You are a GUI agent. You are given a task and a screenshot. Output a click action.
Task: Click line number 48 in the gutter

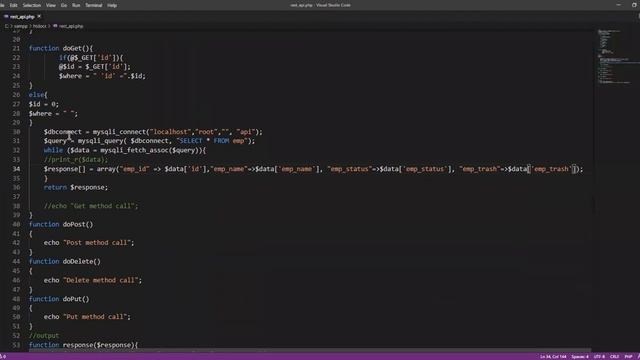click(16, 299)
